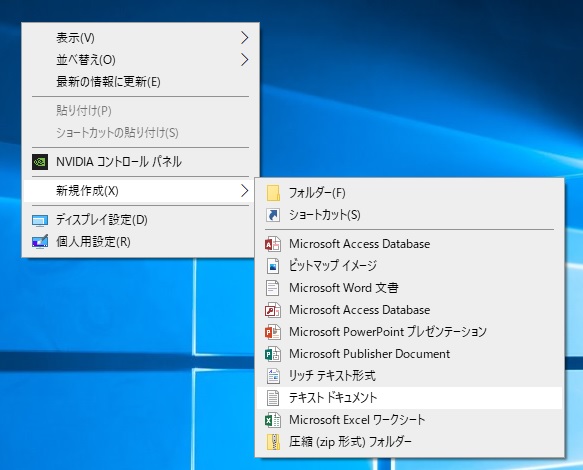Click the Excel worksheet icon

273,420
